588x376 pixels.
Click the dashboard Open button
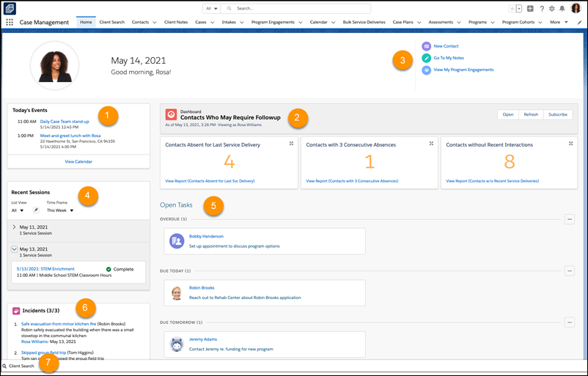click(508, 114)
